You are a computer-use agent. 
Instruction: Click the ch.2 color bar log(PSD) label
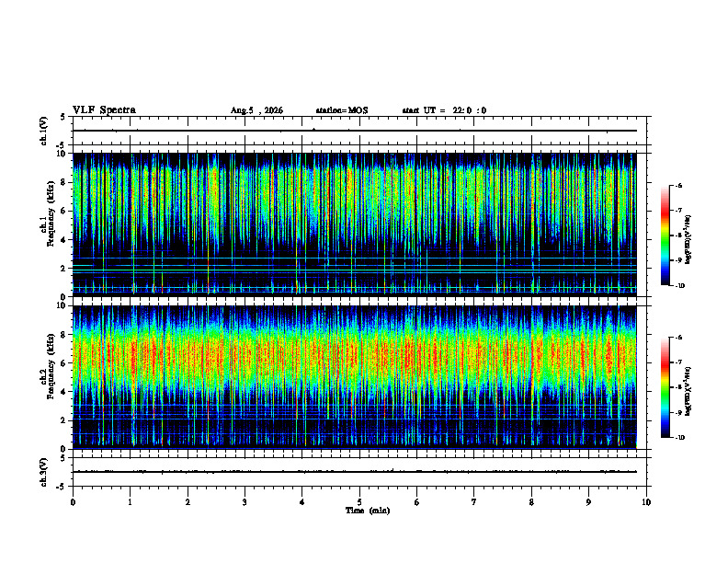tap(688, 391)
